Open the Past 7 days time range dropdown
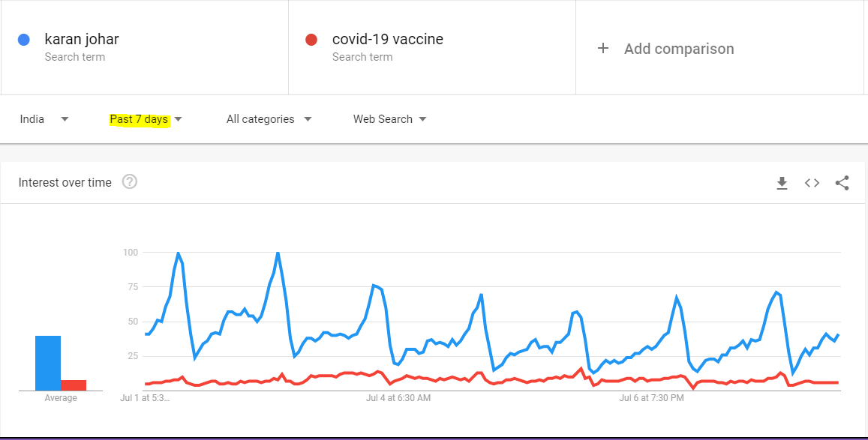Screen dimensions: 868x440 (146, 119)
